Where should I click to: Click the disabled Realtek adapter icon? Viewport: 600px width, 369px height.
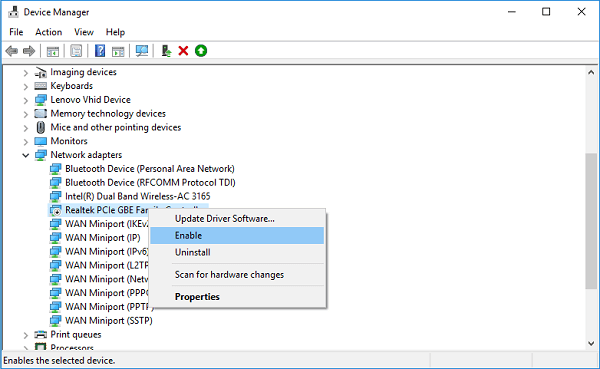click(55, 210)
